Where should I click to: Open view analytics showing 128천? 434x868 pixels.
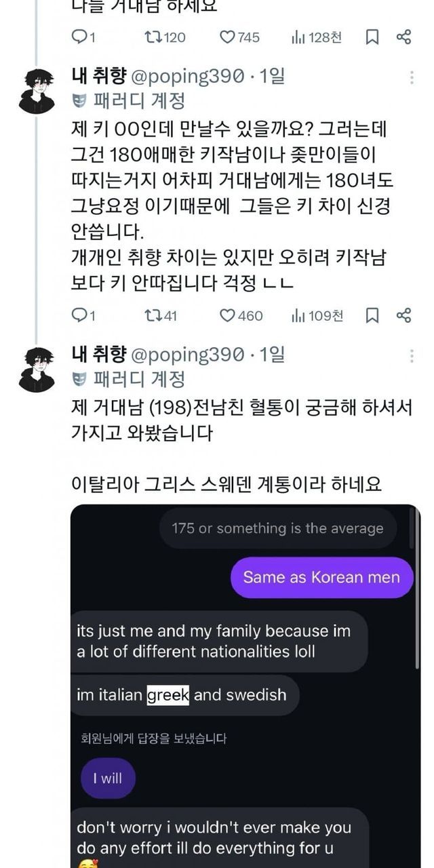(x=298, y=38)
